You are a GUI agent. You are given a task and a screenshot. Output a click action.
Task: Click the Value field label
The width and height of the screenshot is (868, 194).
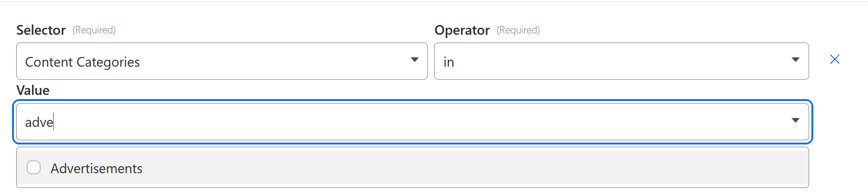pos(33,90)
